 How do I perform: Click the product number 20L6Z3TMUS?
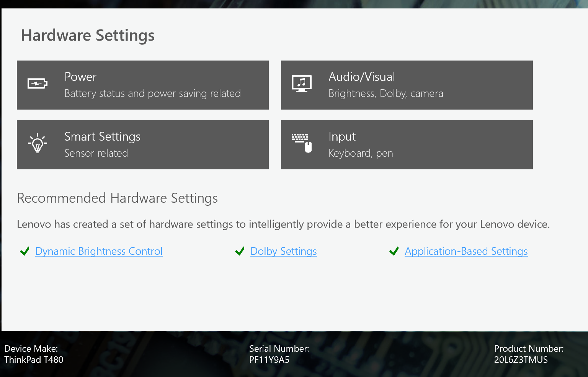(x=521, y=360)
